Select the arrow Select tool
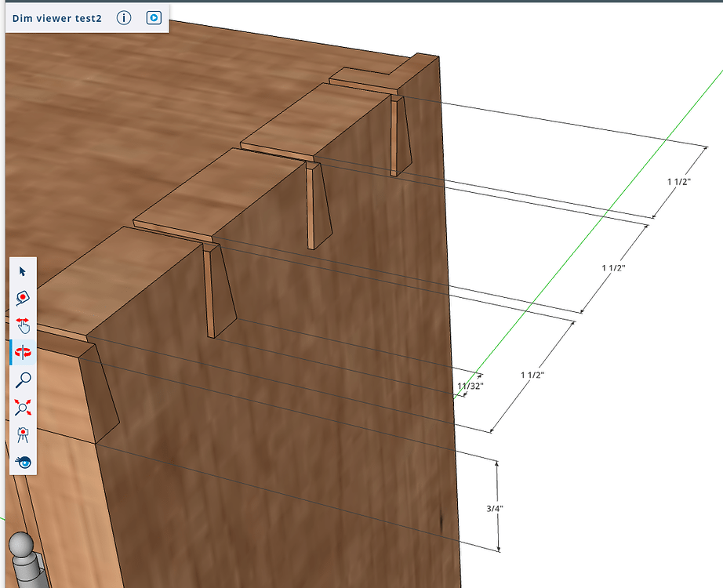The height and width of the screenshot is (588, 723). [x=22, y=272]
